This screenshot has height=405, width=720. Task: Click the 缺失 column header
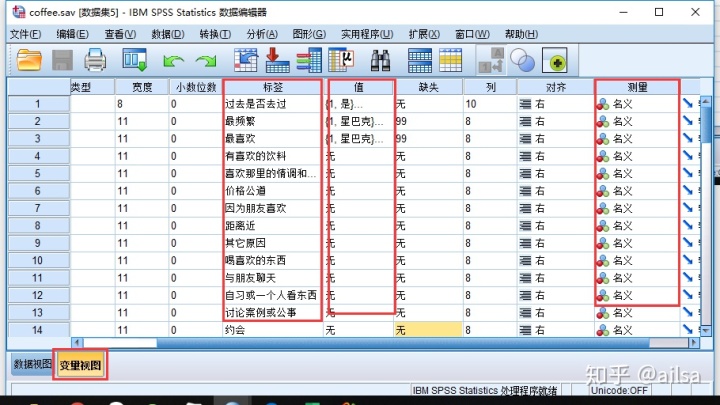tap(428, 87)
